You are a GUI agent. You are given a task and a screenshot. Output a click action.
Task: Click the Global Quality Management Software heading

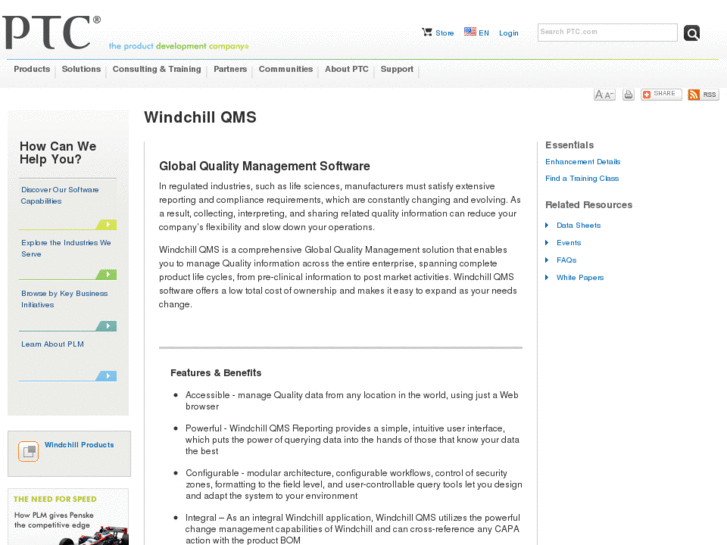tap(264, 166)
